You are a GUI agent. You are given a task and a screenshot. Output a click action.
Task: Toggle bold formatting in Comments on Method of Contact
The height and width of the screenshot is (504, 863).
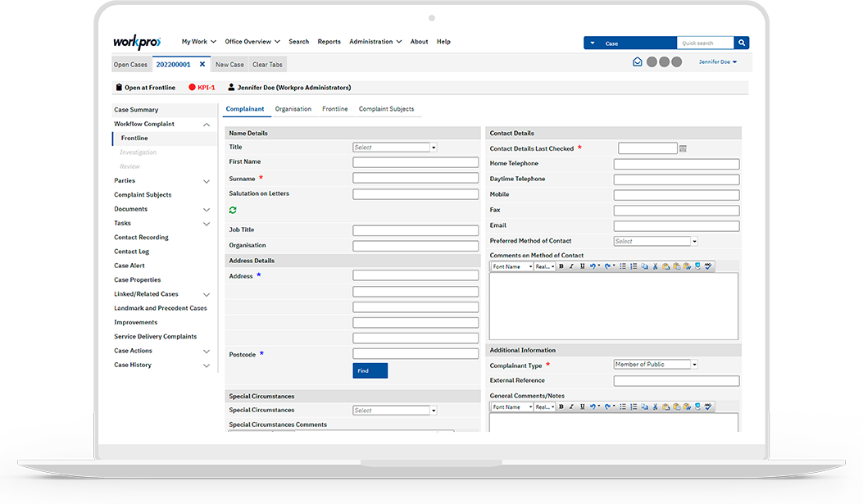click(561, 266)
